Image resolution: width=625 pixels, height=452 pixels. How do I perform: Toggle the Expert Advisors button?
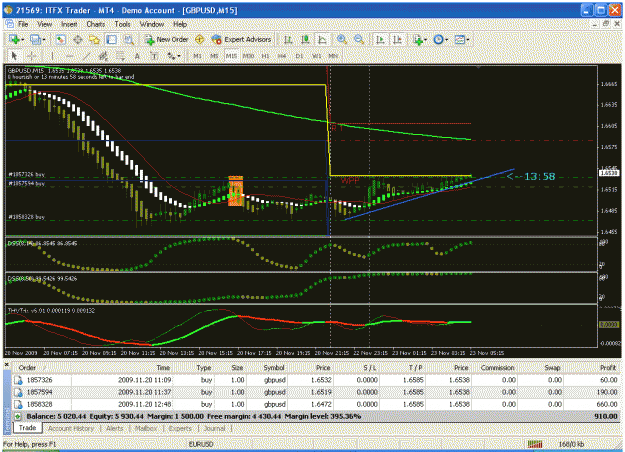click(x=242, y=39)
